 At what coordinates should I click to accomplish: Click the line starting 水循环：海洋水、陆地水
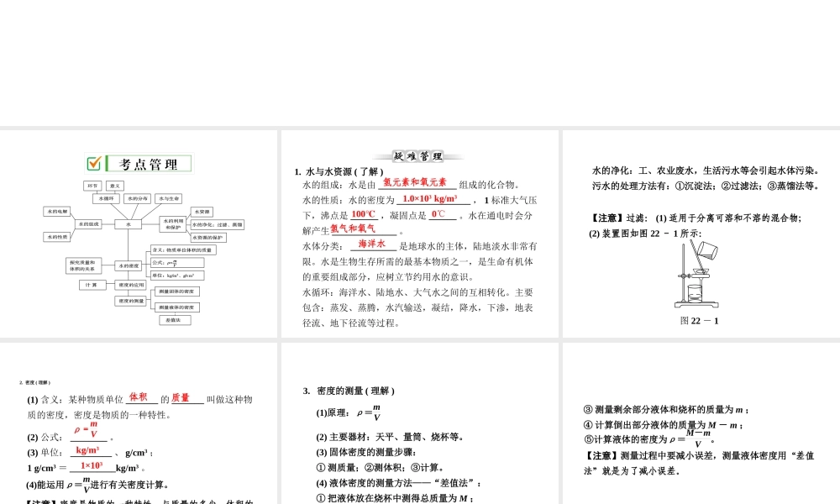[x=417, y=292]
